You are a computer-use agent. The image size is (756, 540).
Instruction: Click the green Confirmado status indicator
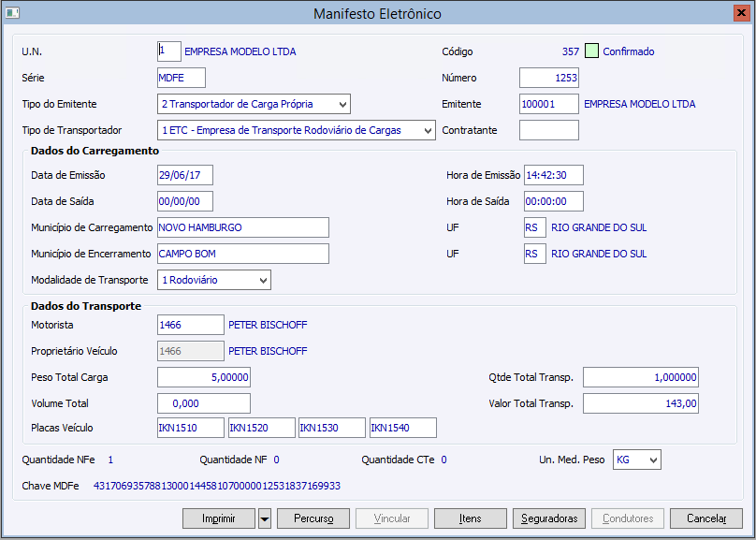tap(591, 51)
